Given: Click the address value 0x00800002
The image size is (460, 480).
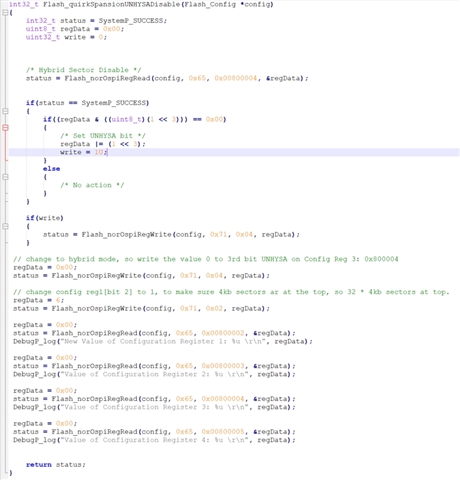Looking at the screenshot, I should (223, 333).
